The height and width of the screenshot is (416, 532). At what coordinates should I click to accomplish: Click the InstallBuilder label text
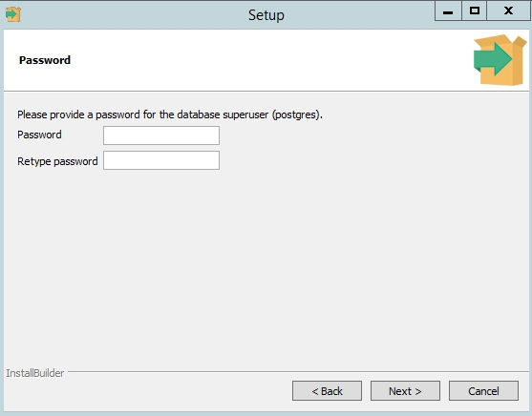(x=35, y=373)
